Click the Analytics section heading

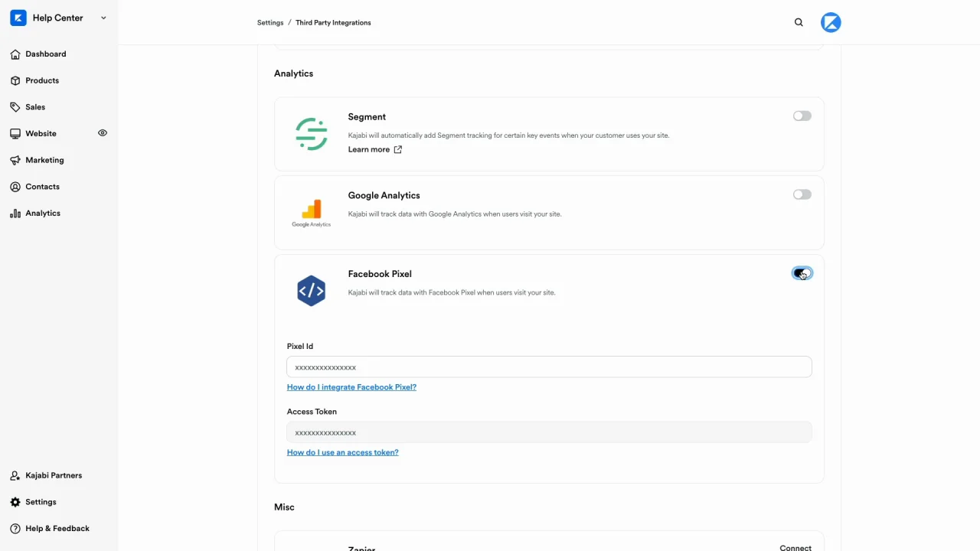tap(293, 73)
